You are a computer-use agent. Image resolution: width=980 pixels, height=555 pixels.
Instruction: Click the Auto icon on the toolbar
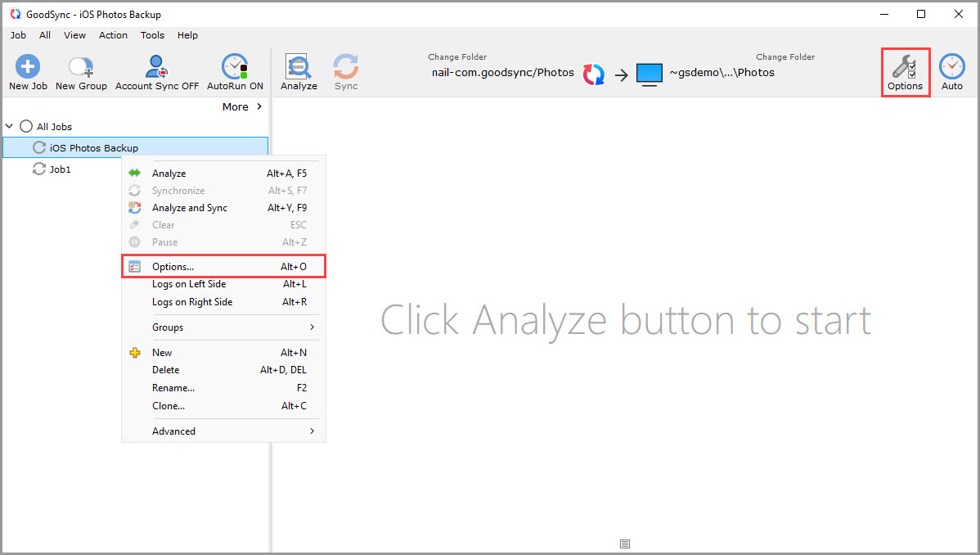[951, 71]
